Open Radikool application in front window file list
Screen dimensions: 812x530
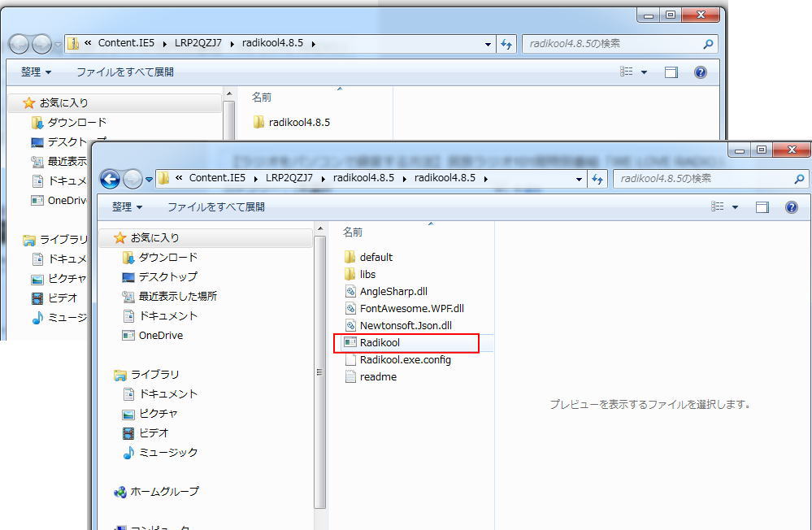tap(380, 342)
